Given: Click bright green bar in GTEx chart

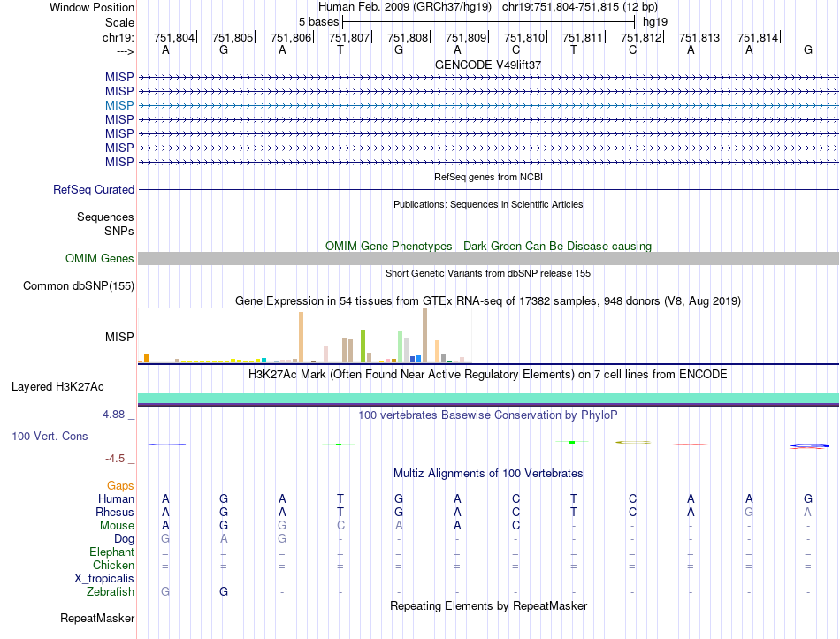Looking at the screenshot, I should click(x=363, y=346).
